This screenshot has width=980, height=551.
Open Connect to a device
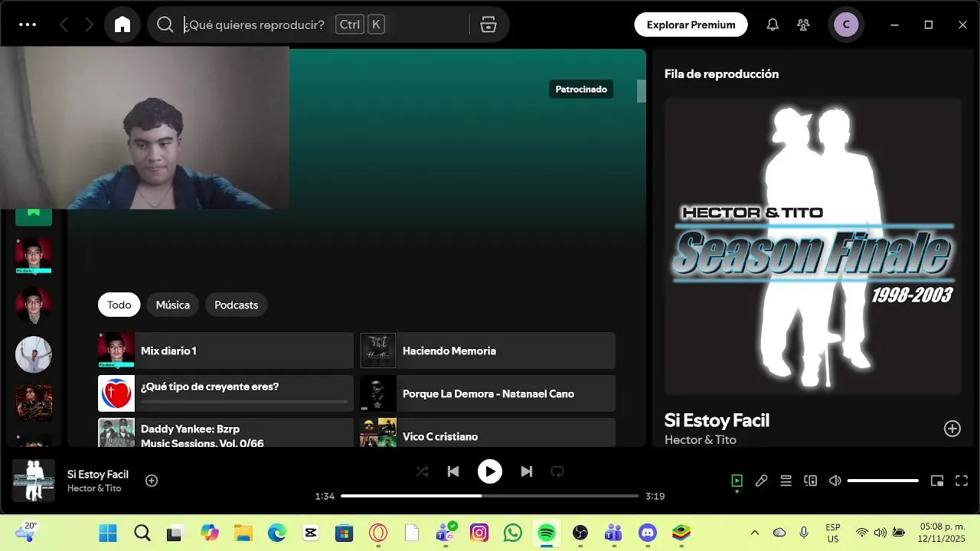pos(810,481)
